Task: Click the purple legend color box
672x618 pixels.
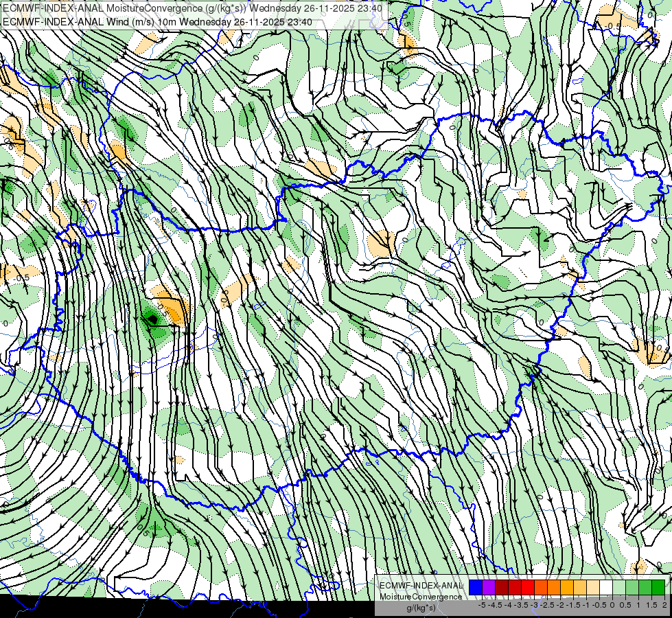Action: coord(489,588)
